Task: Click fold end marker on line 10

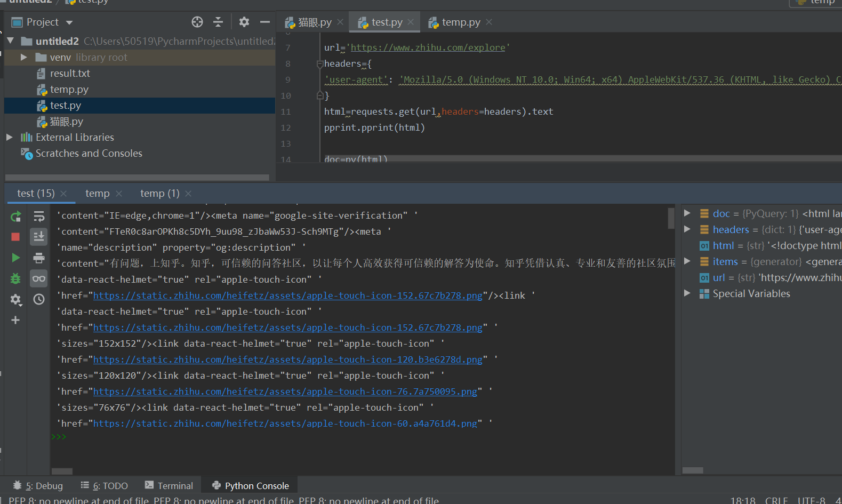Action: pyautogui.click(x=320, y=95)
